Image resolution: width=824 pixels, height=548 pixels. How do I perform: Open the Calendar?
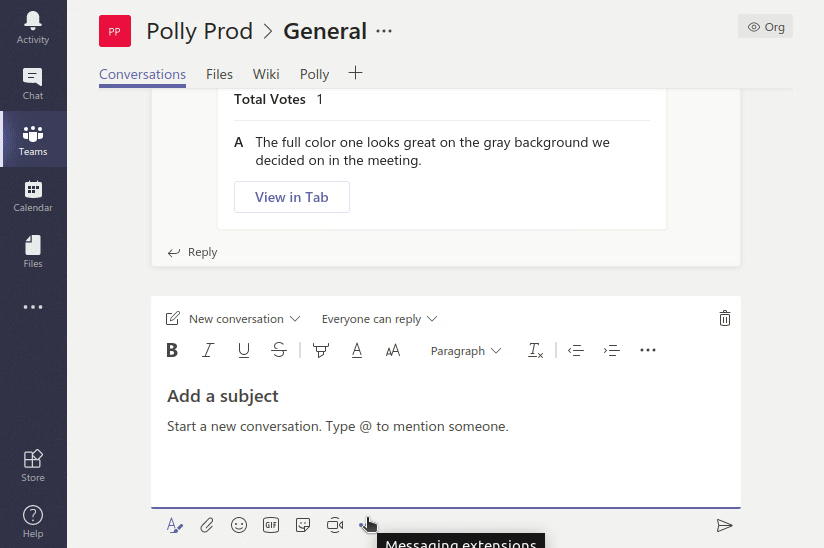click(33, 196)
